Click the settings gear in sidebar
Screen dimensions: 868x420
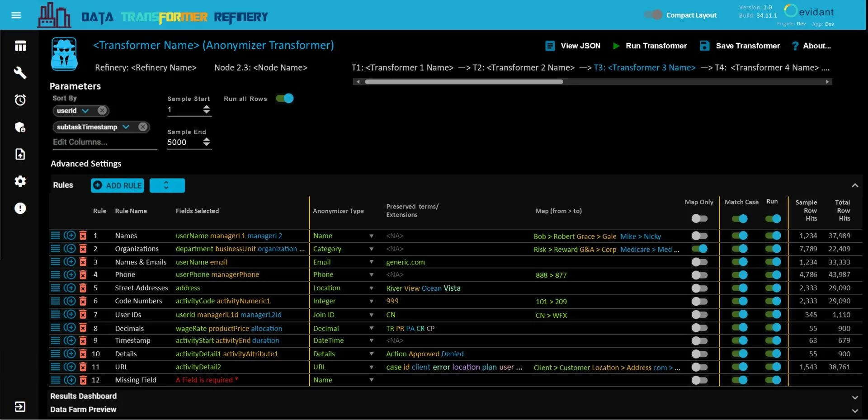(20, 181)
